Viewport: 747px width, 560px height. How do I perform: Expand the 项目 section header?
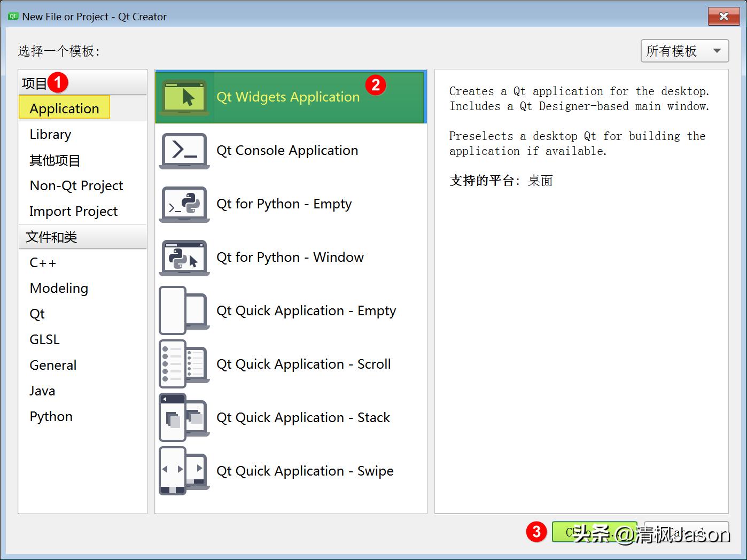point(34,83)
